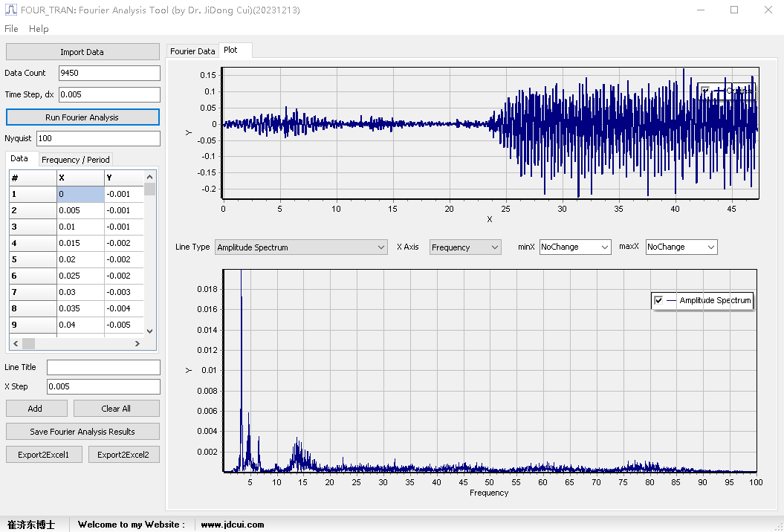Focus the Data Count input field
784x532 pixels.
(x=109, y=73)
